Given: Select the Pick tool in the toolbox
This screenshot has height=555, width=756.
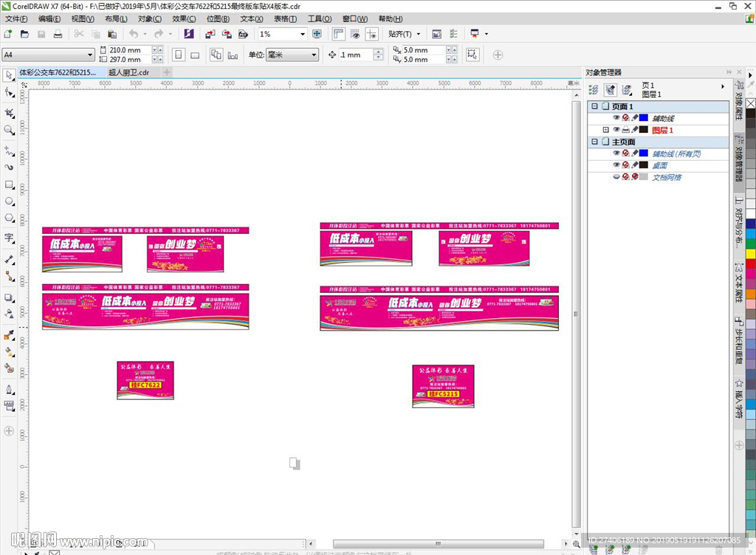Looking at the screenshot, I should pos(9,75).
